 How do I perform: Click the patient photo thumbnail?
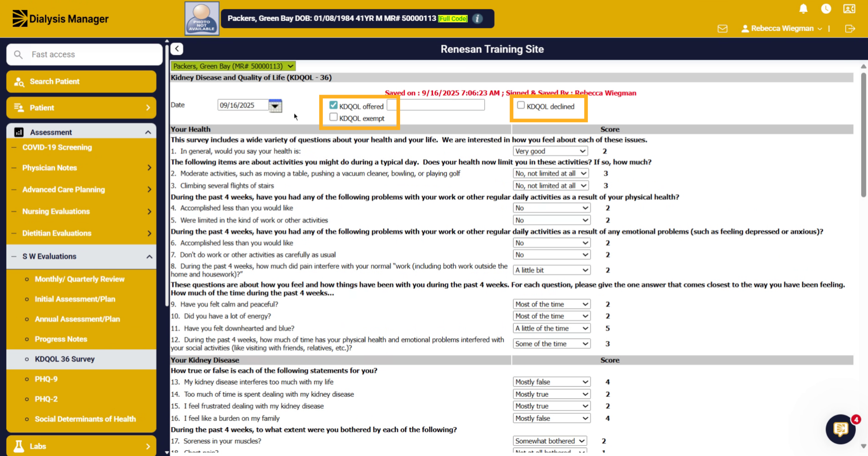pyautogui.click(x=202, y=18)
